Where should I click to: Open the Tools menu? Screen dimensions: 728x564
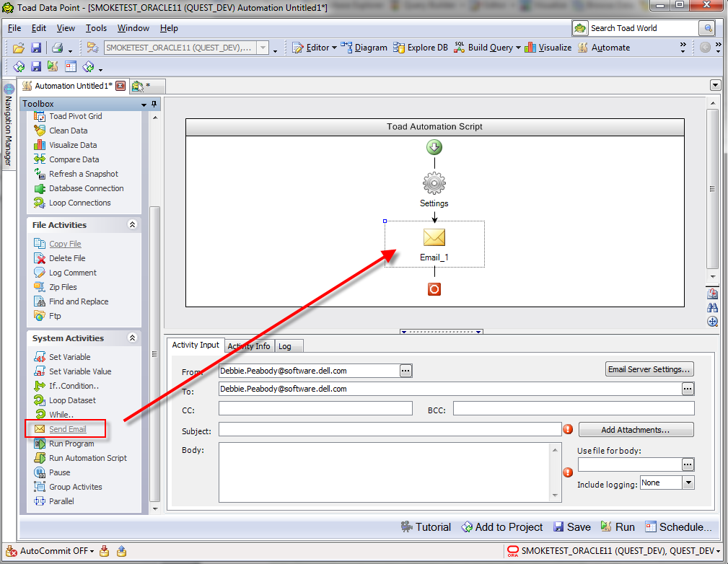coord(96,28)
